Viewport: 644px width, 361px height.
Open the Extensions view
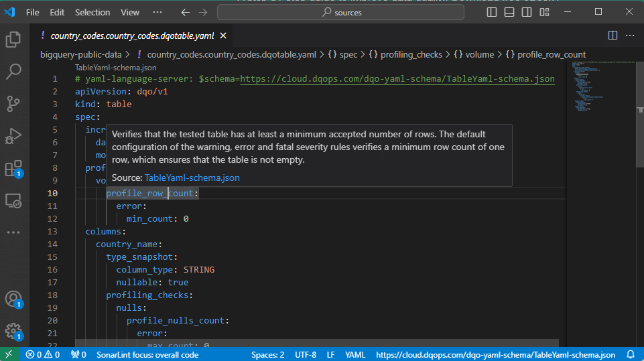click(13, 168)
